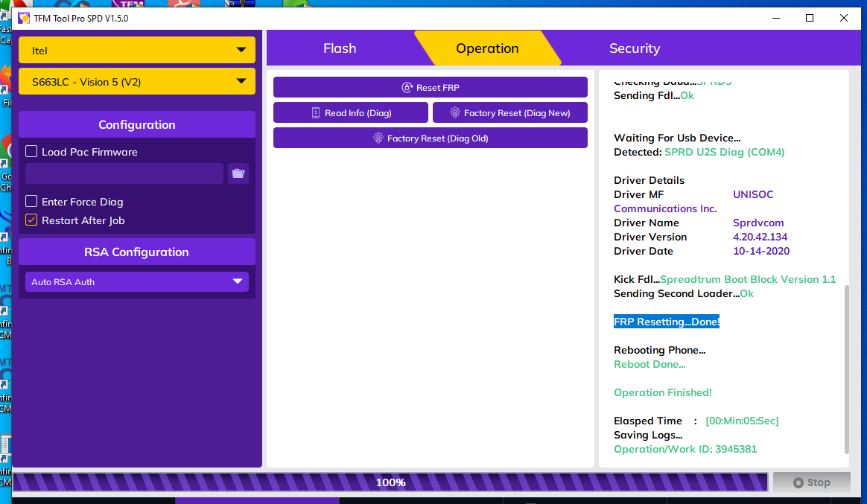The image size is (867, 504).
Task: Expand the S663LC - Vision 5 model dropdown
Action: click(x=137, y=82)
